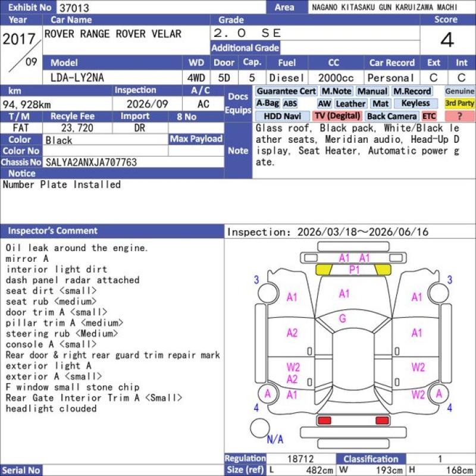Viewport: 476px width, 476px height.
Task: Click the N/A spare tire circle
Action: click(x=260, y=428)
